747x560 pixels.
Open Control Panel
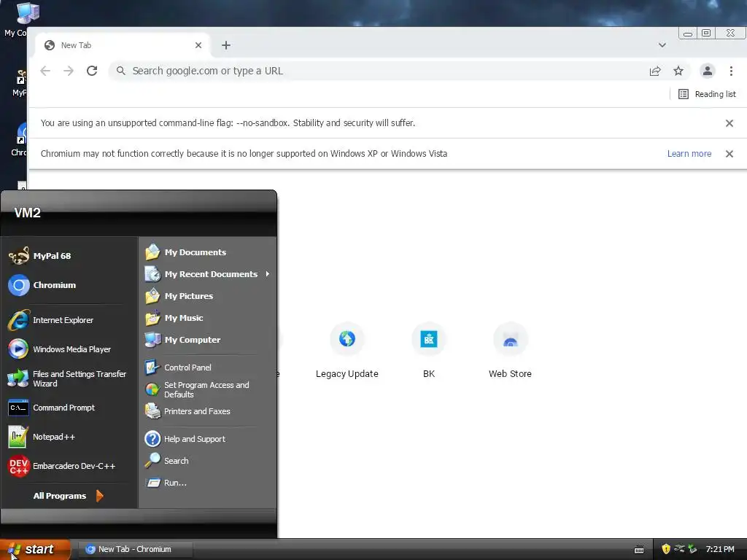(208, 367)
